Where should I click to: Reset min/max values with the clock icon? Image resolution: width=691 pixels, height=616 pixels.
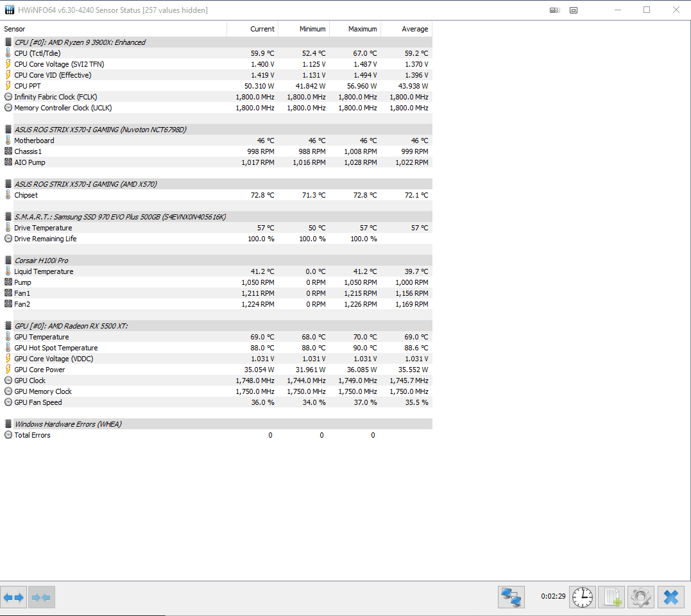pyautogui.click(x=583, y=597)
